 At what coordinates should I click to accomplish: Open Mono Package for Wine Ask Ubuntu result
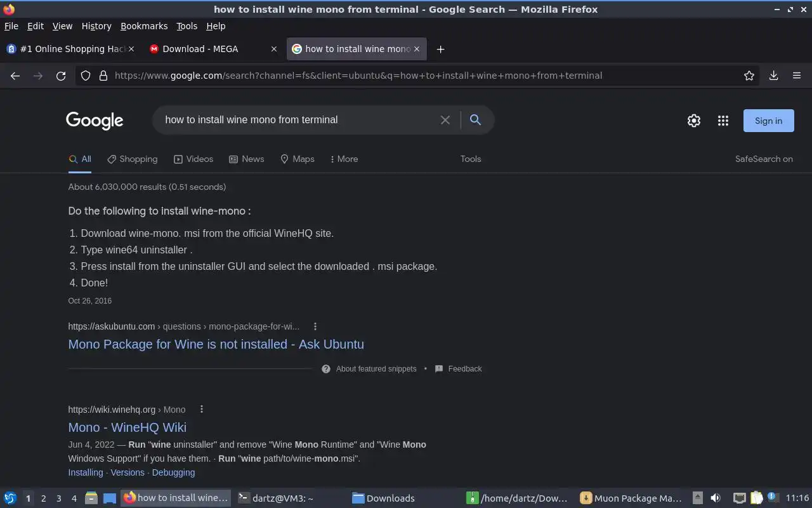click(x=216, y=344)
